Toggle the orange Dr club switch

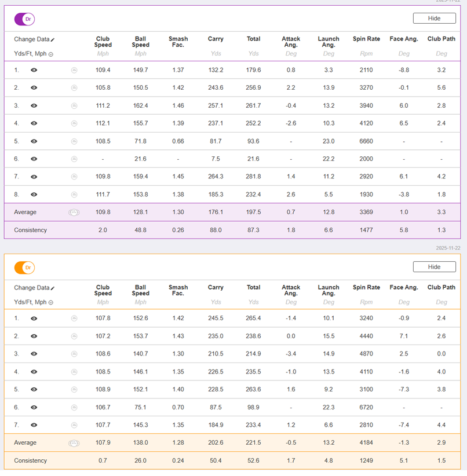(x=24, y=268)
